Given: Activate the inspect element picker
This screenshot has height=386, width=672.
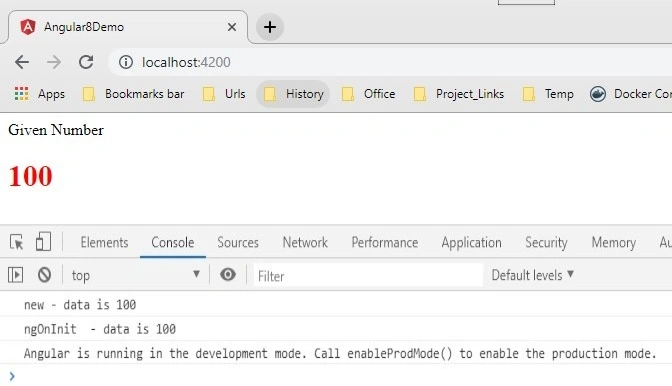Looking at the screenshot, I should pyautogui.click(x=17, y=242).
